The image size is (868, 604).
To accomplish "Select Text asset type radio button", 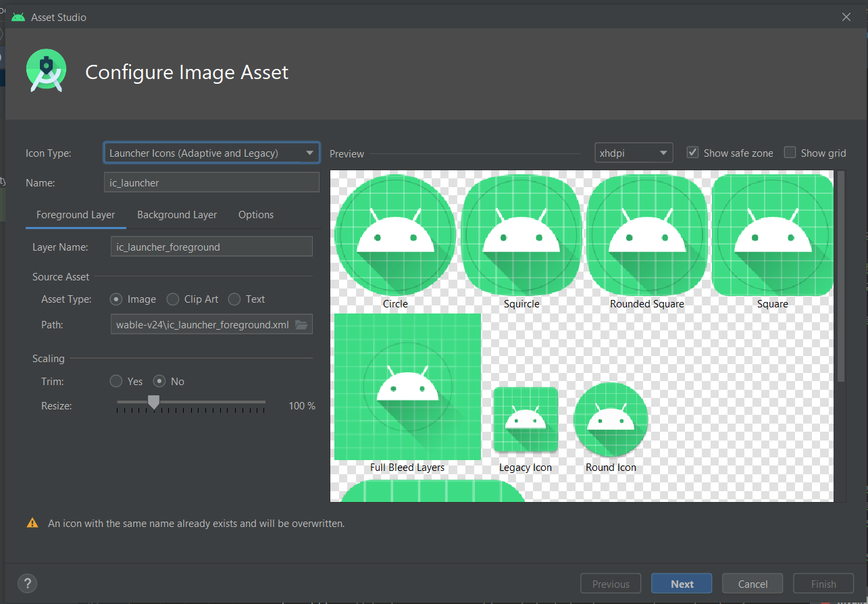I will (234, 299).
